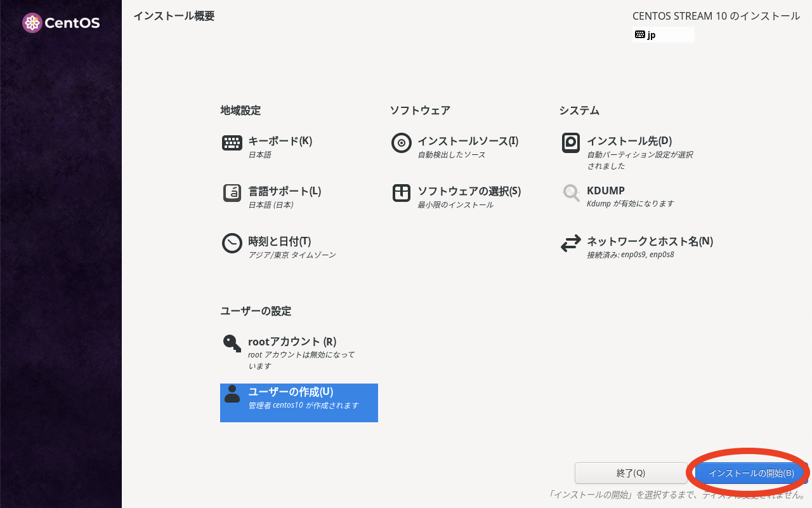Click the システム section heading
This screenshot has height=508, width=812.
click(579, 110)
